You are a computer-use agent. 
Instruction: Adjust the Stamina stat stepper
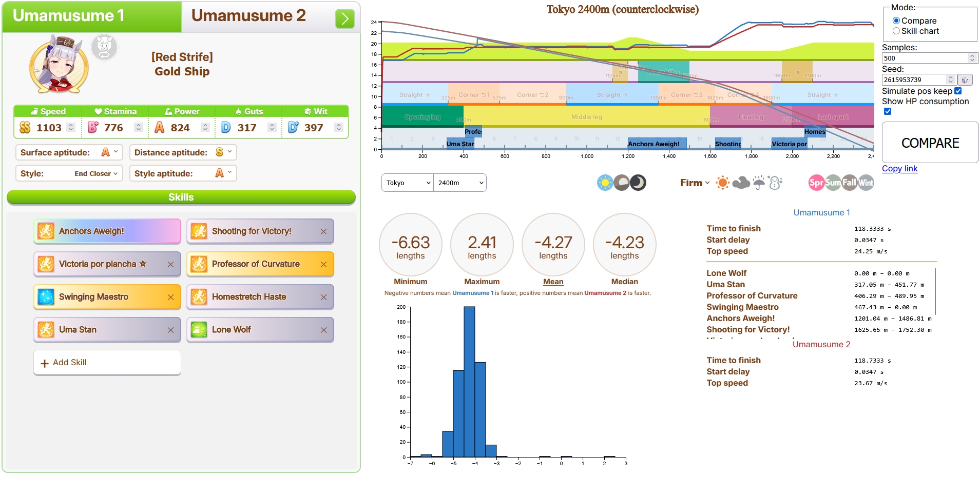point(138,127)
